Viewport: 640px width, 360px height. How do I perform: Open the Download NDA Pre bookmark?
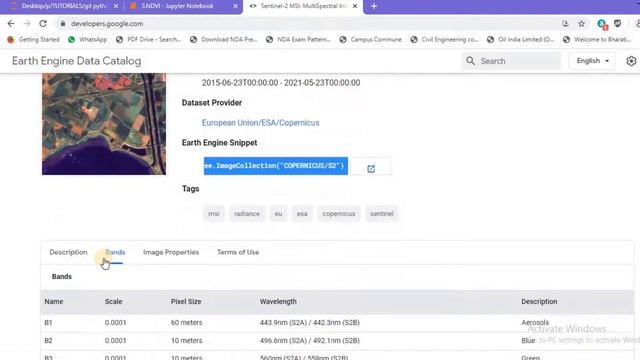[224, 40]
